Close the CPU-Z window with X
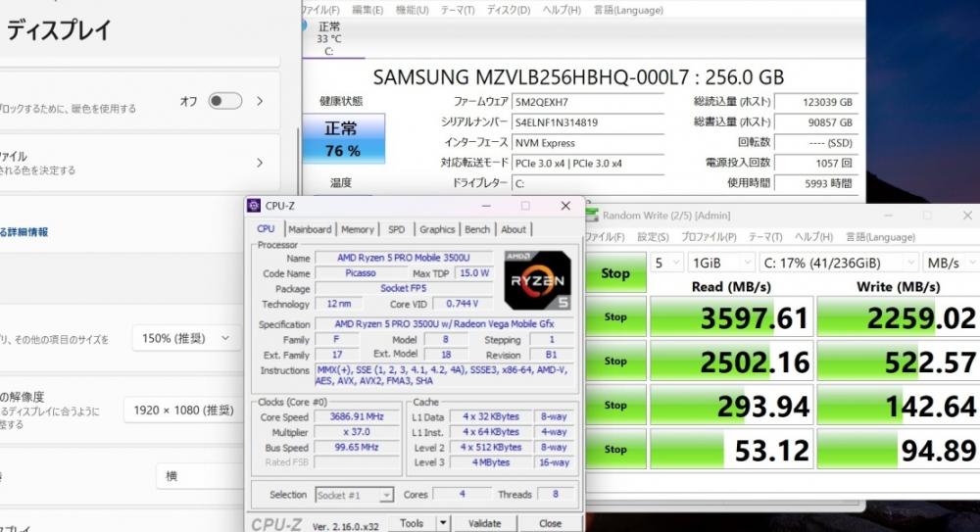Image resolution: width=980 pixels, height=532 pixels. point(565,206)
